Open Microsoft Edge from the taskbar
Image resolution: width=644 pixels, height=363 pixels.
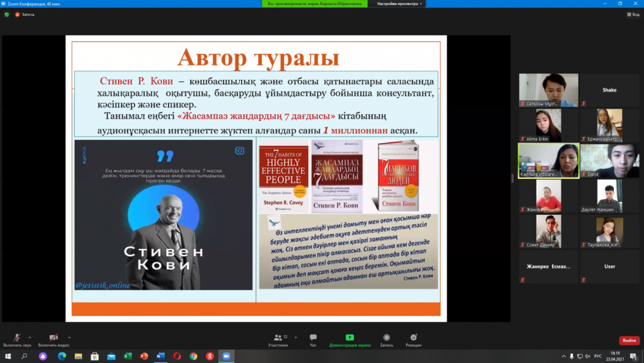point(62,357)
